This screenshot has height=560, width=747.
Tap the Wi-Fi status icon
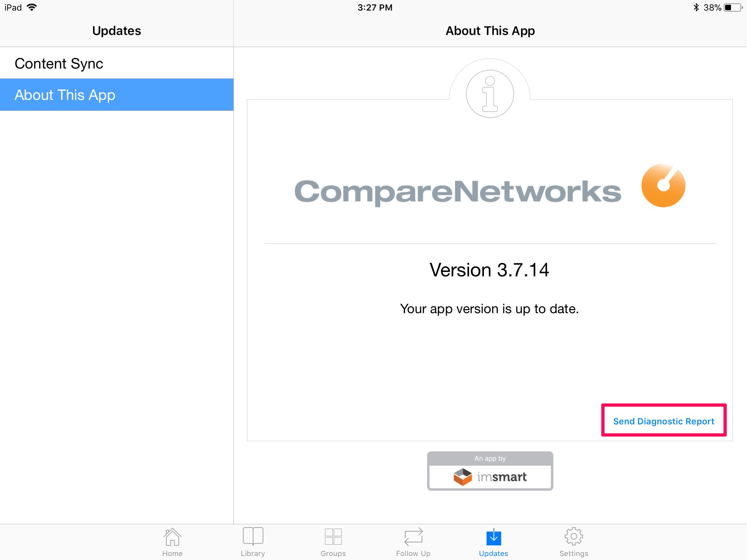pyautogui.click(x=32, y=7)
